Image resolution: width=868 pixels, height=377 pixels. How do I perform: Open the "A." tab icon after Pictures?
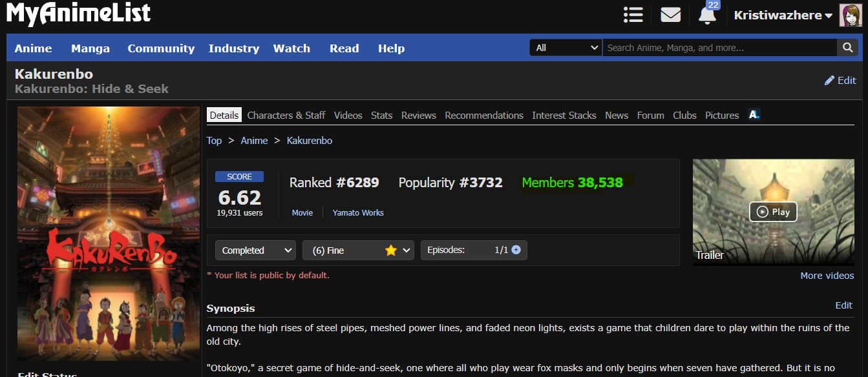(754, 114)
